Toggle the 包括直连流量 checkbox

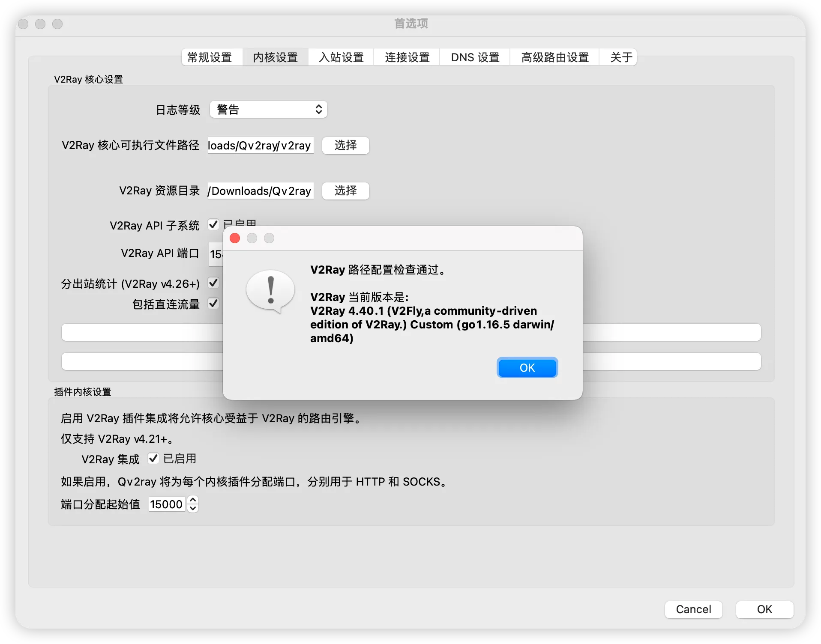pyautogui.click(x=213, y=304)
